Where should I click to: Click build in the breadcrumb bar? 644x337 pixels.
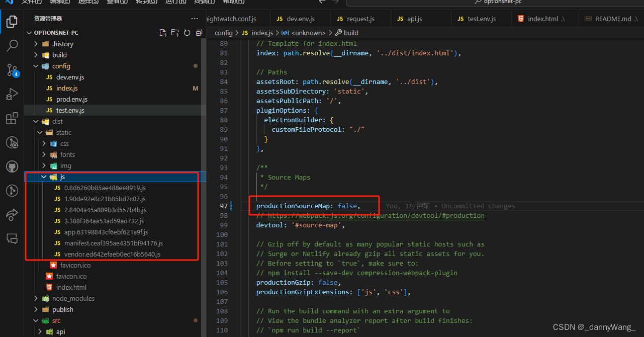[350, 33]
